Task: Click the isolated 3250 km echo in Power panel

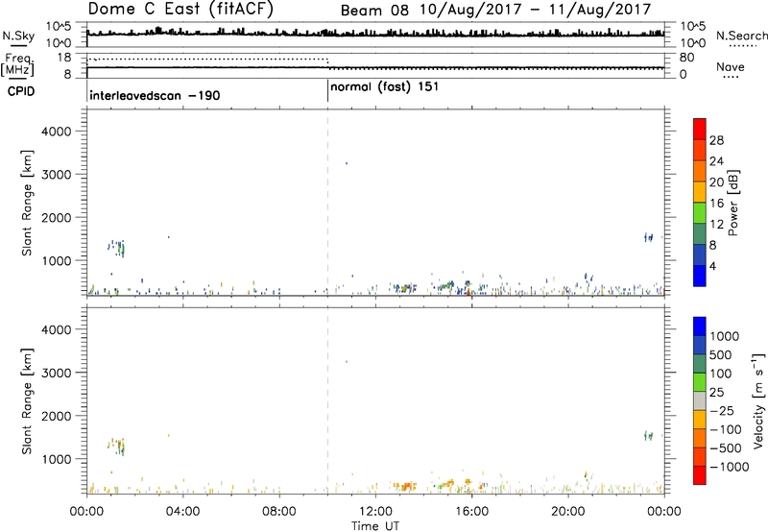Action: [x=347, y=163]
